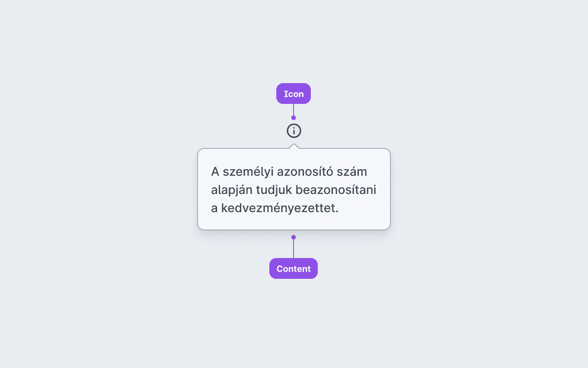Viewport: 588px width, 368px height.
Task: Click the connector line above the Content label
Action: (294, 249)
